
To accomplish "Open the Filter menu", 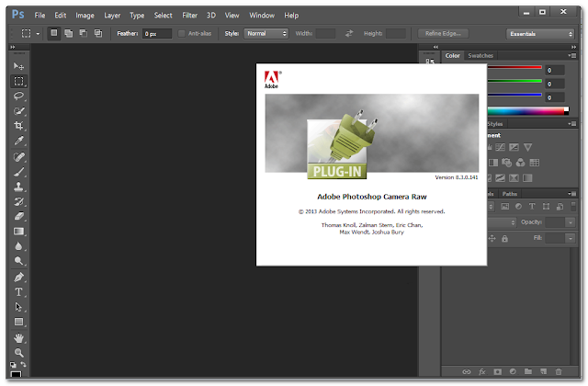I will click(x=190, y=16).
